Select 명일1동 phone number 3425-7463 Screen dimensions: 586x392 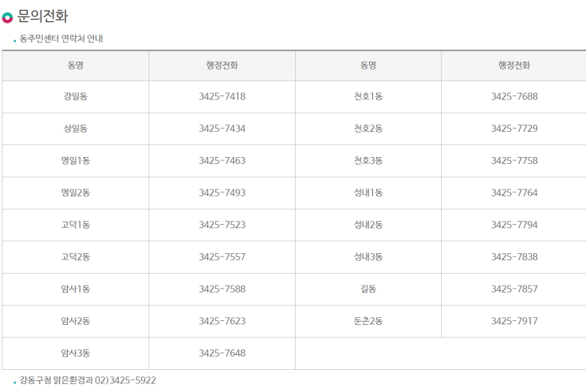222,161
